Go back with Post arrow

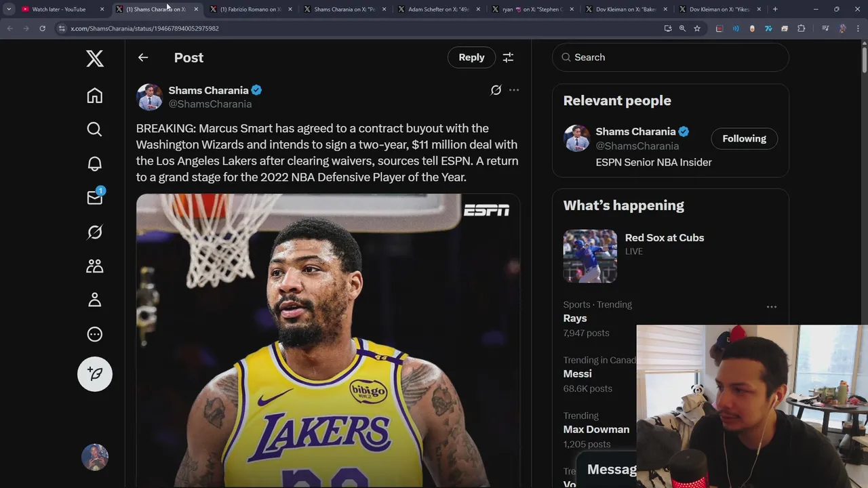(143, 58)
